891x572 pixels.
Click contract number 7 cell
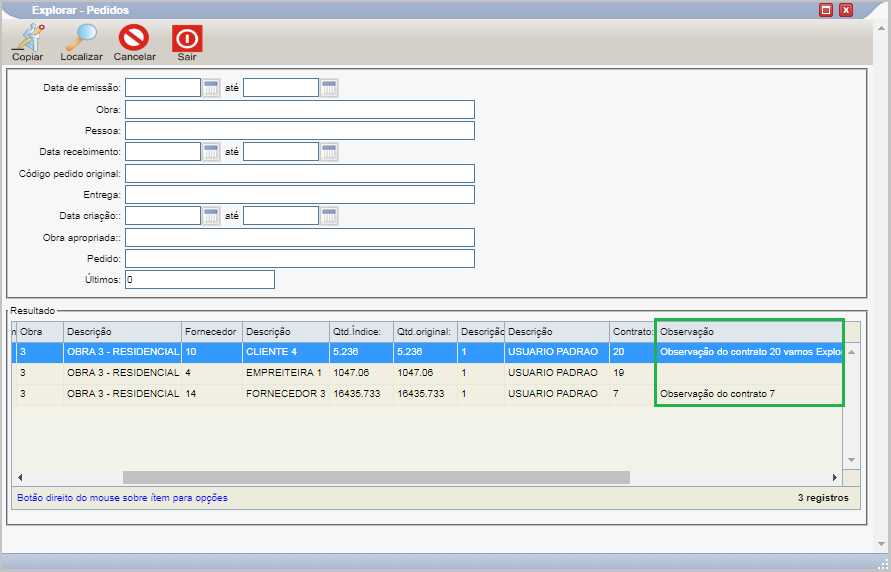[x=632, y=394]
